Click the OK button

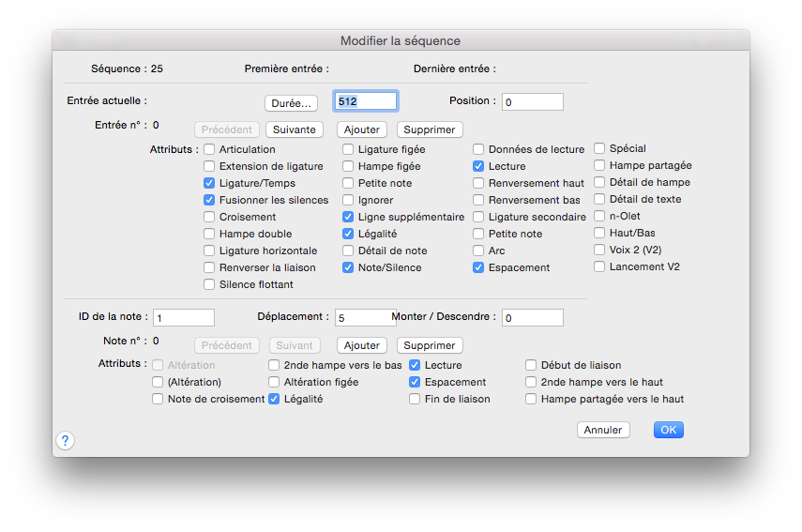click(x=668, y=430)
